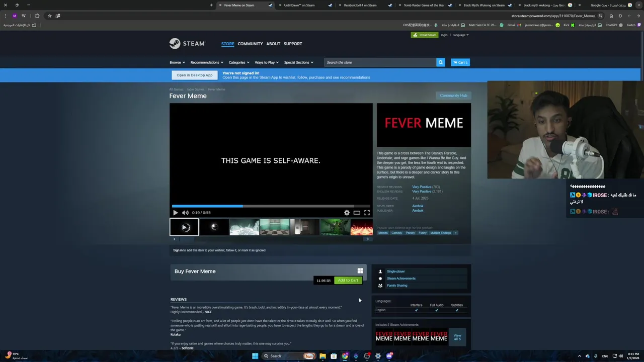The image size is (644, 362).
Task: Open video settings gear icon
Action: coord(347,213)
